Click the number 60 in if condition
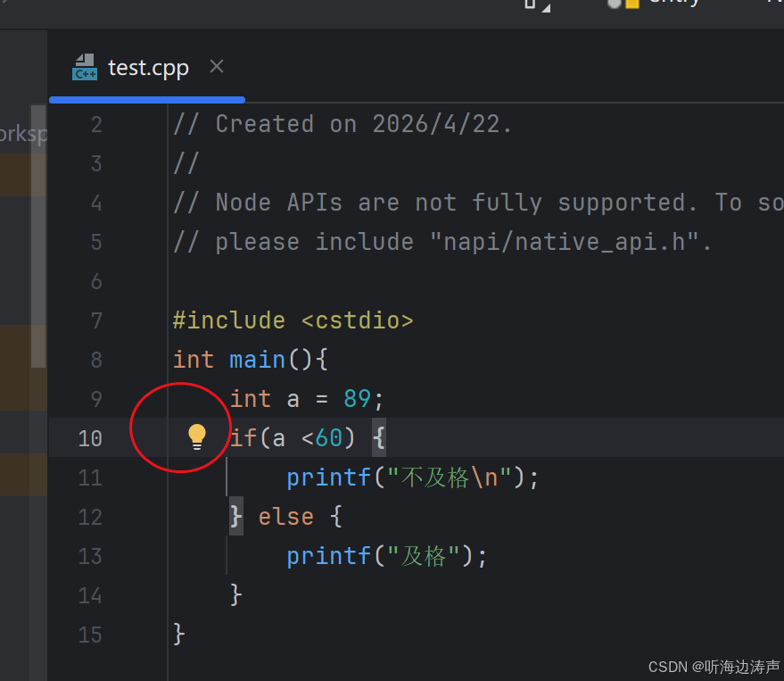784x681 pixels. pyautogui.click(x=328, y=438)
